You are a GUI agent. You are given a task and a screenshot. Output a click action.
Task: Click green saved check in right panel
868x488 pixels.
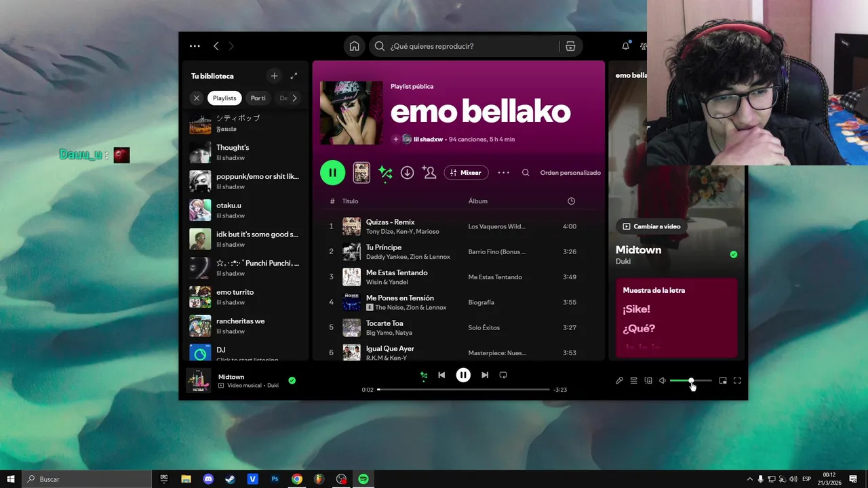733,255
